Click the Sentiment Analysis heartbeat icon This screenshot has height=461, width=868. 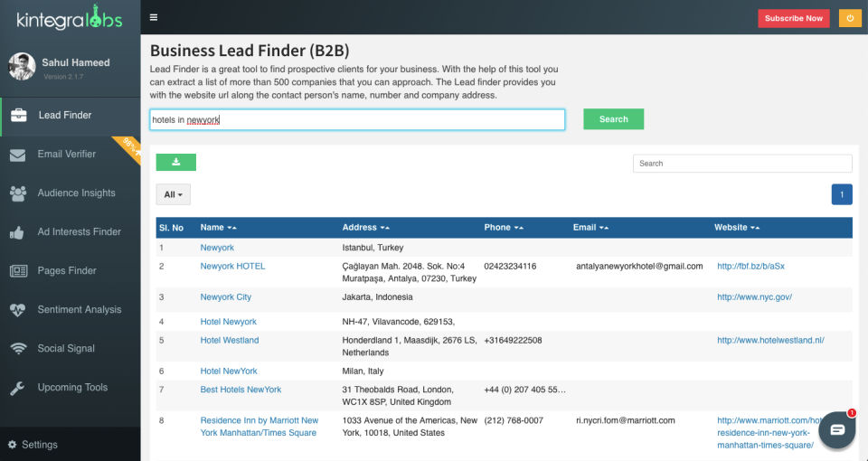tap(18, 309)
